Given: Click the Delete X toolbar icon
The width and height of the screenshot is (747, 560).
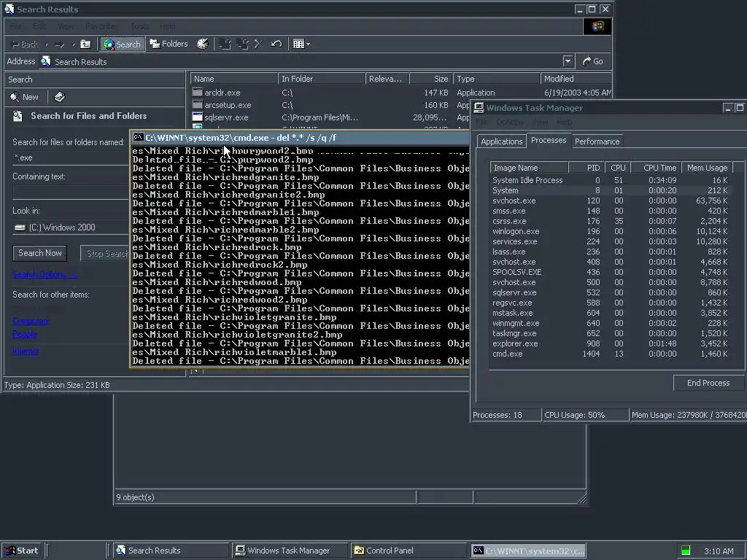Looking at the screenshot, I should [x=259, y=44].
